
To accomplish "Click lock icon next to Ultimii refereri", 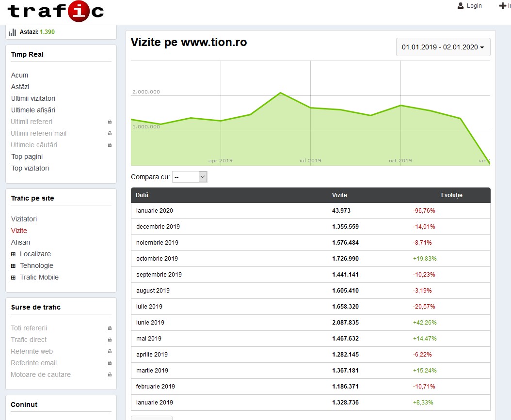I will (x=110, y=122).
